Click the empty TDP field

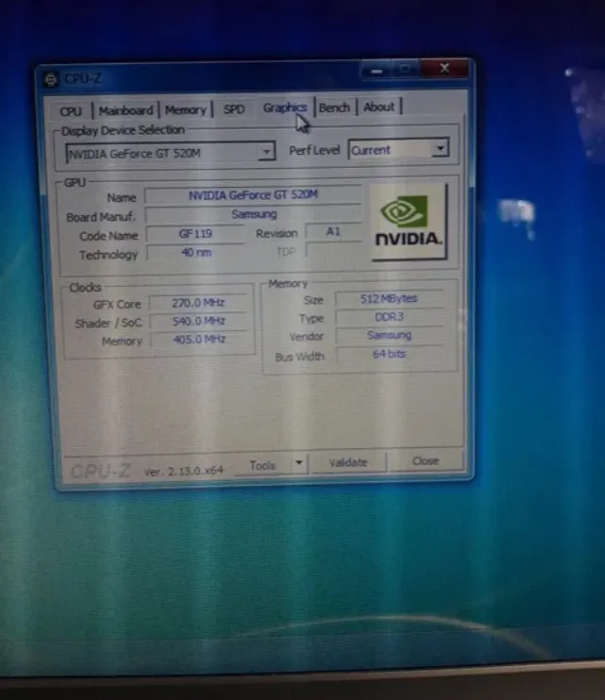[x=333, y=251]
